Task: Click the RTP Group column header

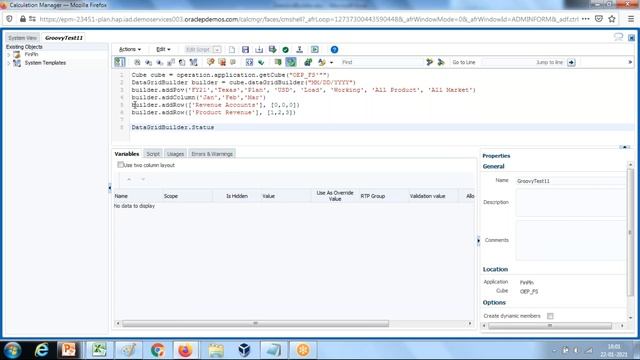Action: (x=383, y=196)
